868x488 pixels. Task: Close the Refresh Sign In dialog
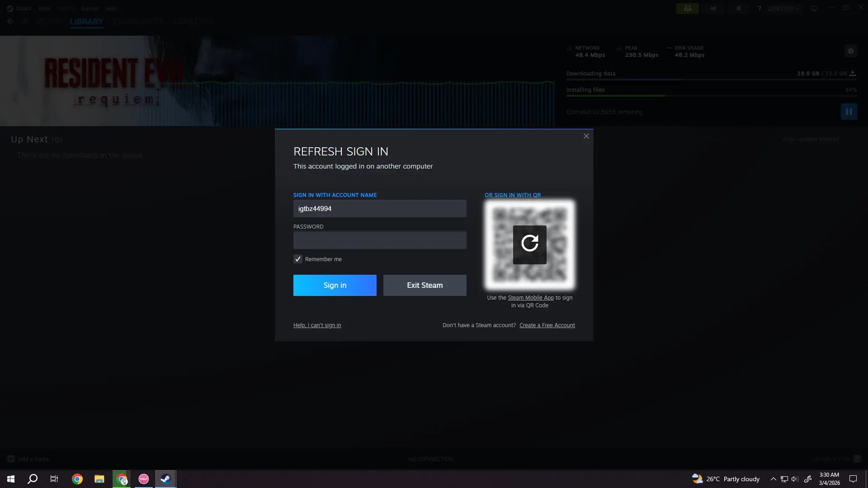(x=586, y=136)
